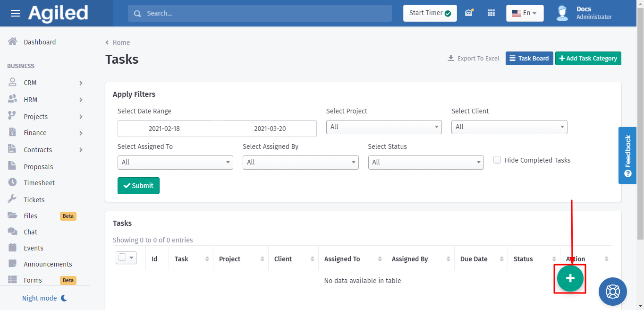Screen dimensions: 644x310
Task: Open the En language dropdown
Action: [x=525, y=13]
